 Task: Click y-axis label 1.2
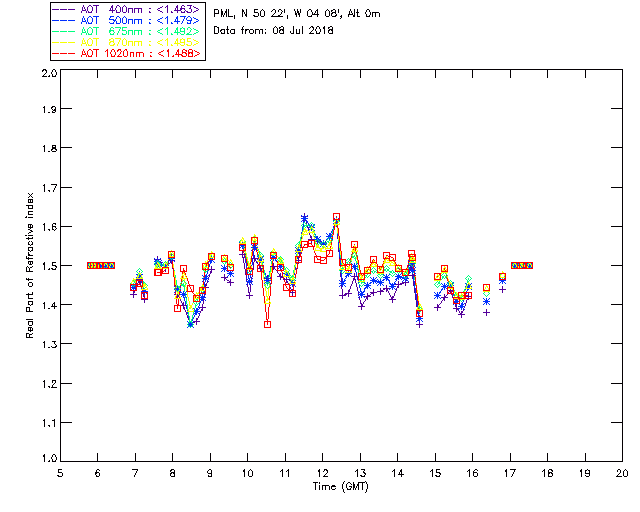(49, 384)
